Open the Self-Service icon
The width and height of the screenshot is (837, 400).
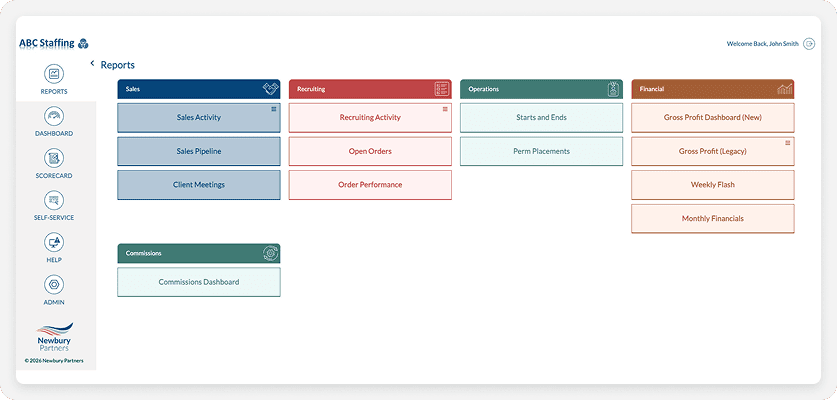[x=54, y=200]
